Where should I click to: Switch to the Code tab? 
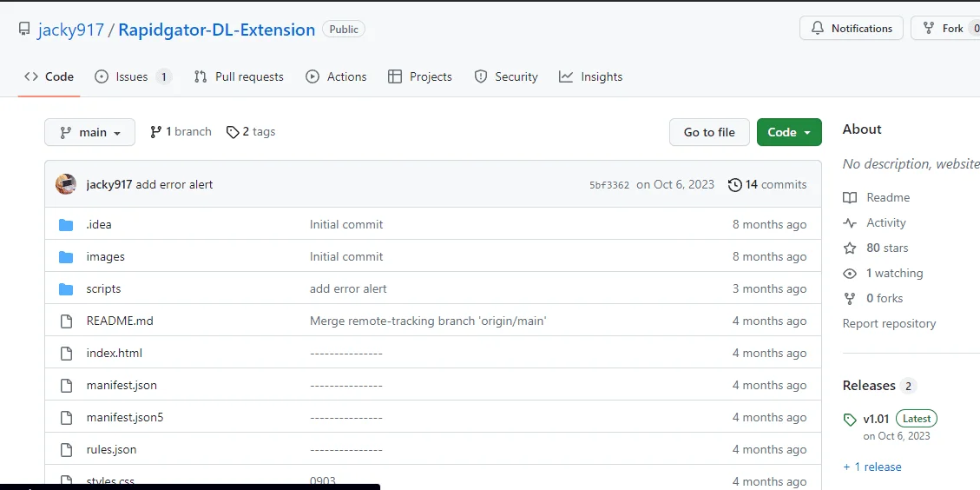click(x=49, y=77)
